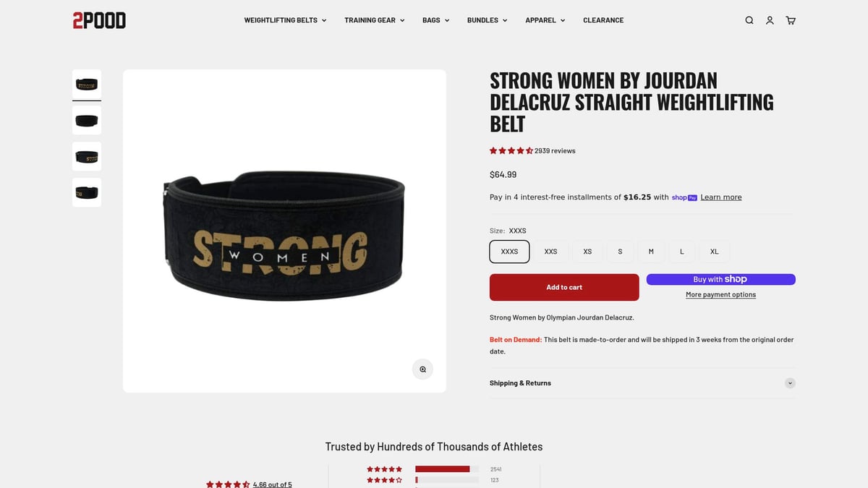This screenshot has height=488, width=868.
Task: Zoom product image with magnifier icon
Action: point(422,369)
